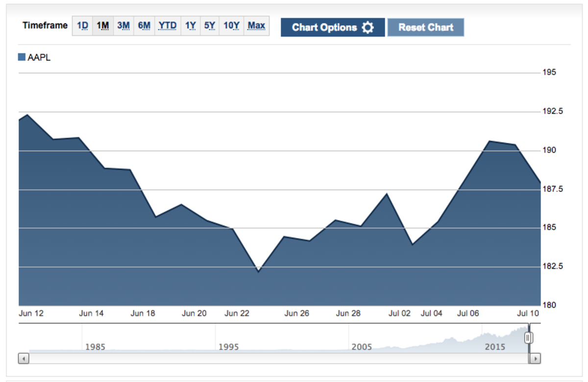
Task: Click the left scroll arrow of navigator
Action: coord(24,358)
